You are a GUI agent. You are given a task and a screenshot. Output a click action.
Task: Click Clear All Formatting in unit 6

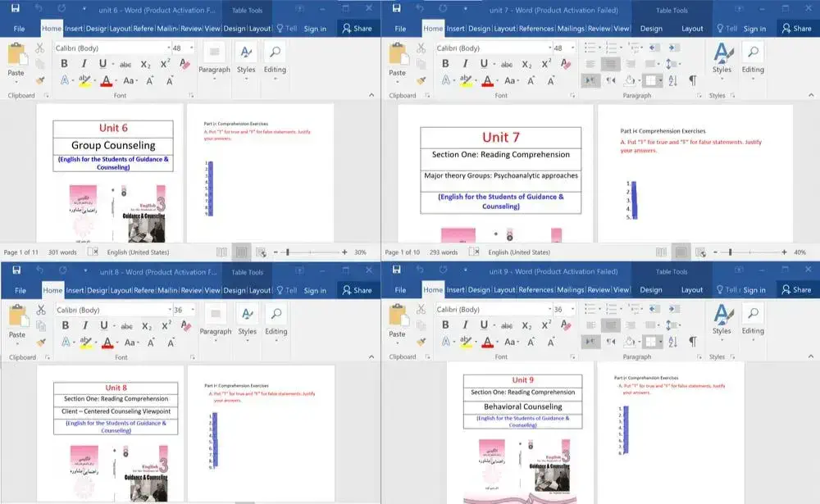[185, 64]
